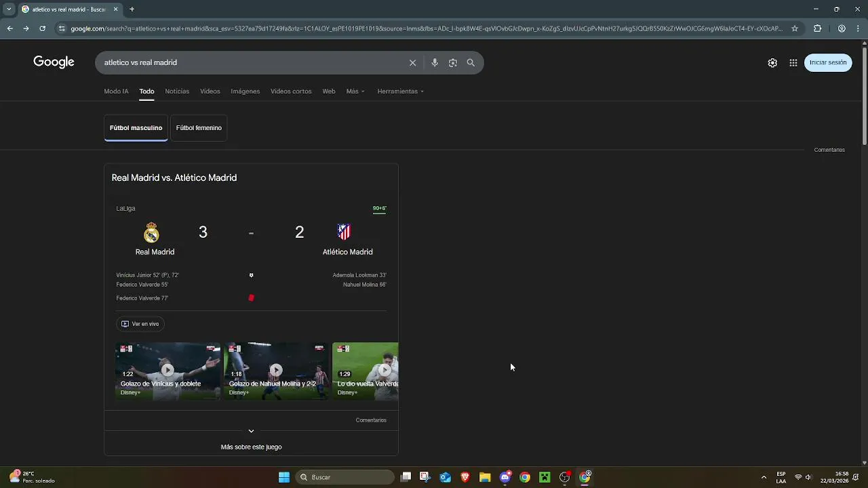This screenshot has height=488, width=868.
Task: Click Comentarios link below the match card
Action: click(371, 420)
